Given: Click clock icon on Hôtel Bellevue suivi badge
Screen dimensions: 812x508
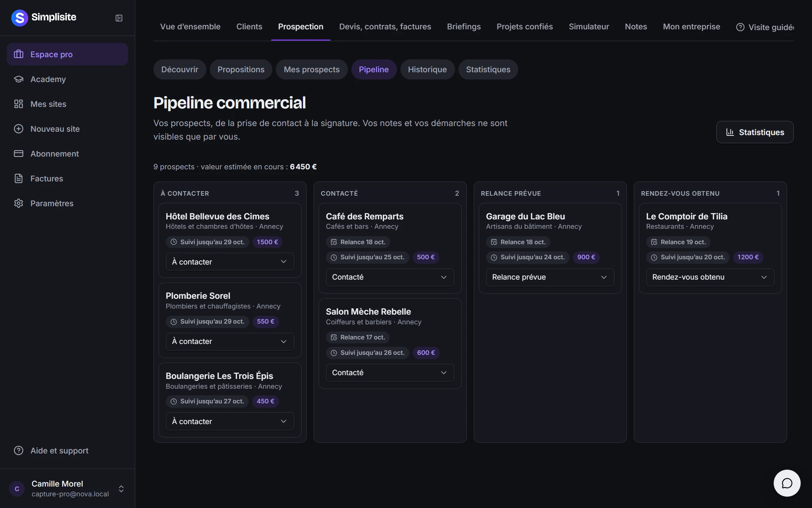Looking at the screenshot, I should (174, 242).
